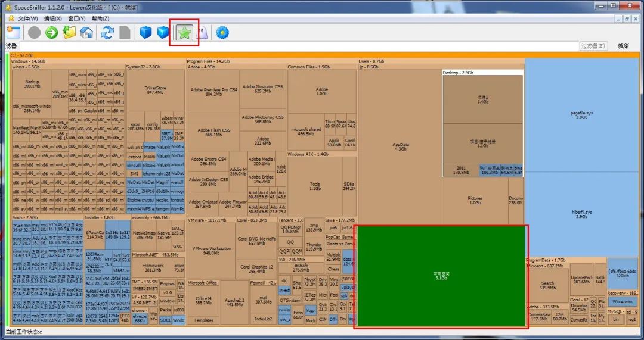Click the first blue cube Less Detail icon

tap(145, 33)
